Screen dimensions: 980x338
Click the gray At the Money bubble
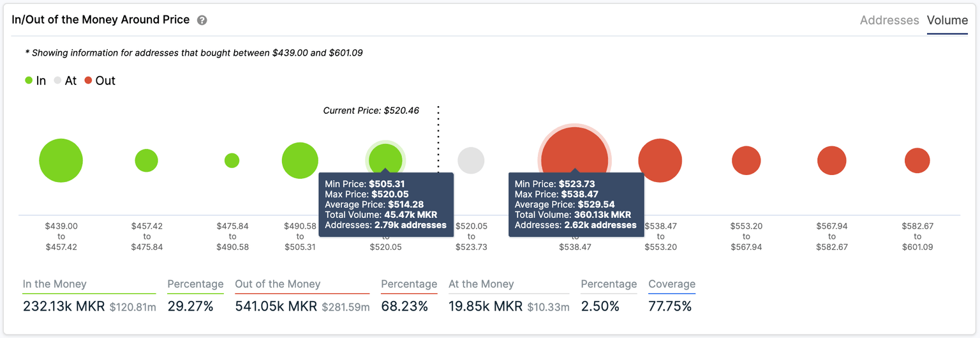[x=471, y=160]
